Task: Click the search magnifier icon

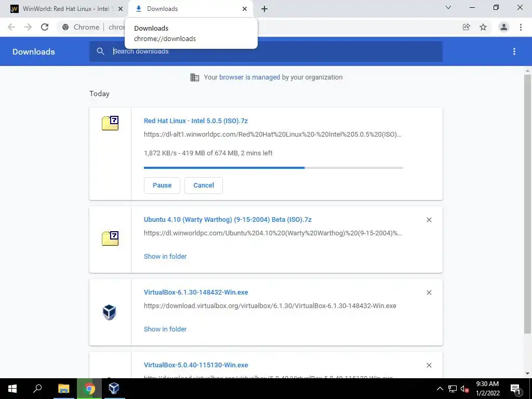Action: click(100, 51)
